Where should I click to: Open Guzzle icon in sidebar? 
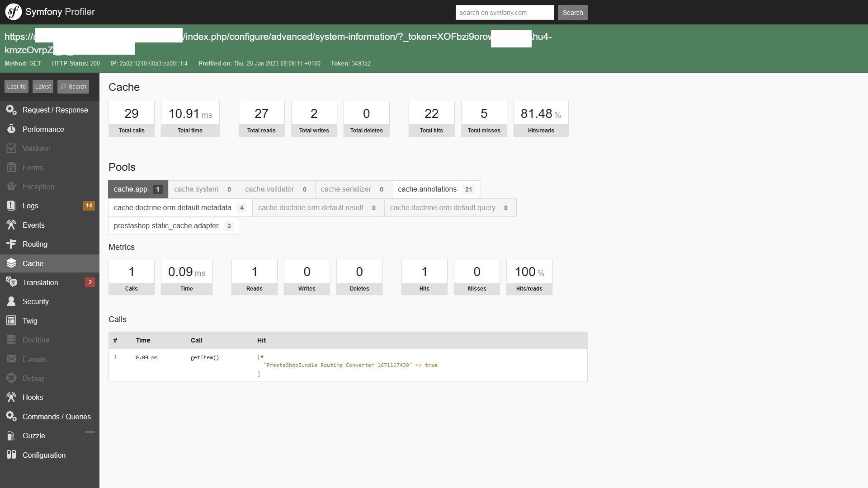11,436
